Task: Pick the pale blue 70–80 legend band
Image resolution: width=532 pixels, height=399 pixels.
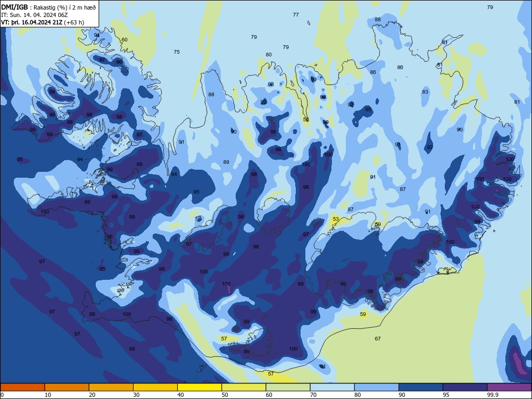Action: pyautogui.click(x=332, y=387)
